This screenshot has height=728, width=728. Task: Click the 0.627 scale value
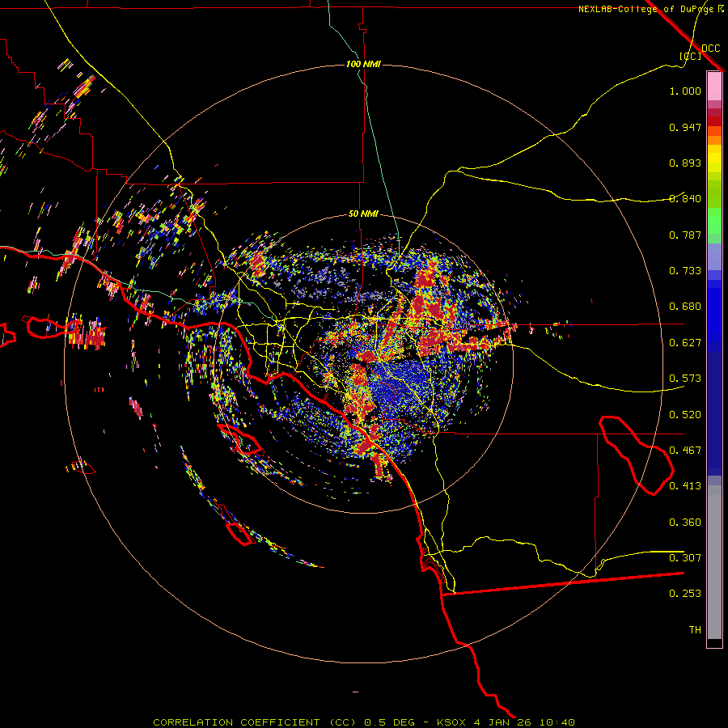pos(685,343)
